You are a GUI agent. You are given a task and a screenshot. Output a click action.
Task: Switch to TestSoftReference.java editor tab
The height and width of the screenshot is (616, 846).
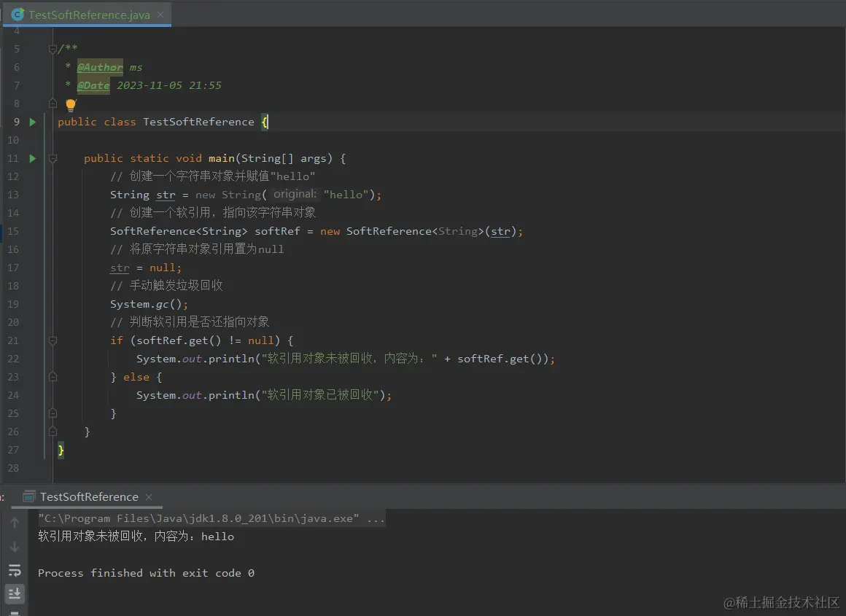pos(89,15)
